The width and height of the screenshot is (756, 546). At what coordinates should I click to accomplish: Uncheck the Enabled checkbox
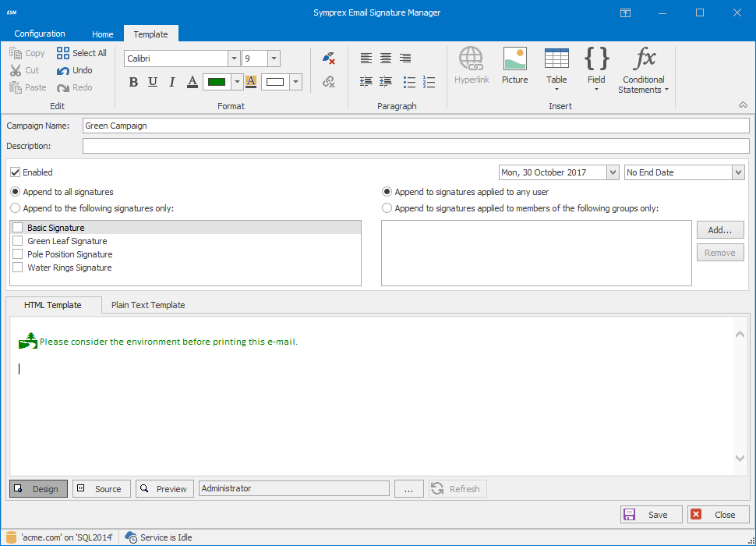pyautogui.click(x=15, y=172)
